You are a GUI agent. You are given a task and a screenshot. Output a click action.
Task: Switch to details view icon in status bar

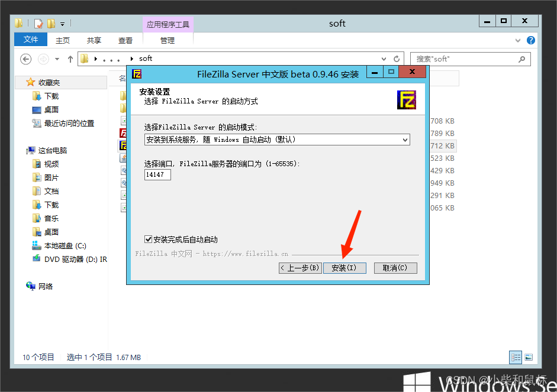click(x=516, y=357)
